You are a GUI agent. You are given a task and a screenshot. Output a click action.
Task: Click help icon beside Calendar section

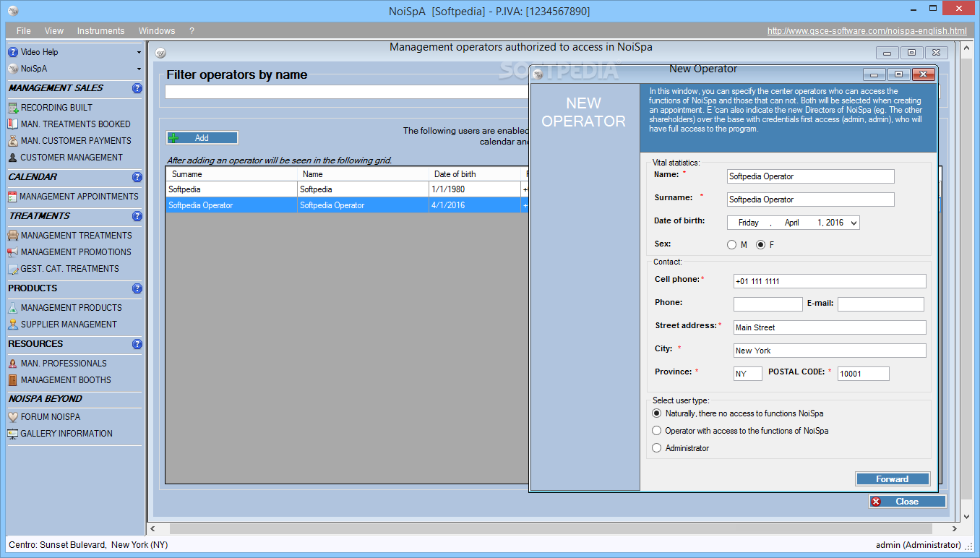137,177
